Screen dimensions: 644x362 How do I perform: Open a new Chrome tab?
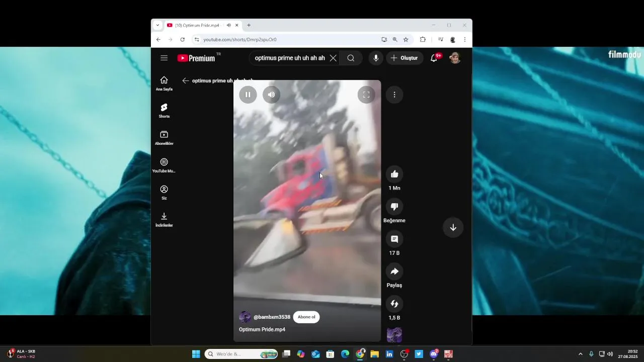point(249,25)
